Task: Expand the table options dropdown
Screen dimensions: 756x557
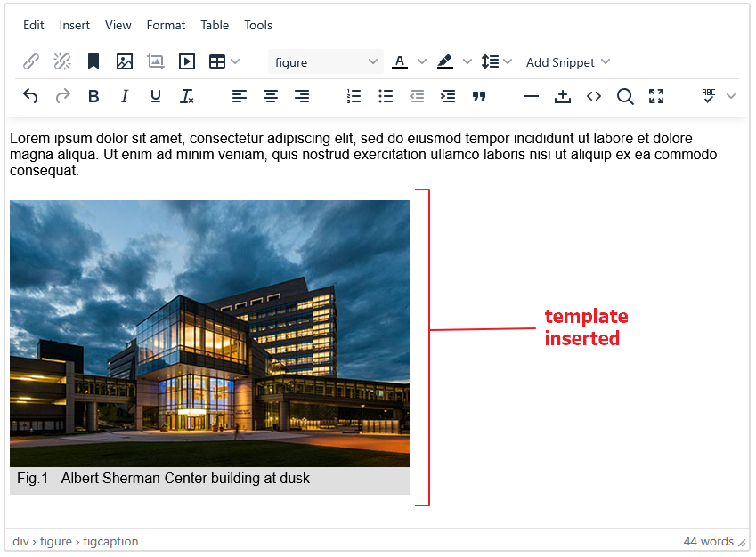Action: point(234,62)
